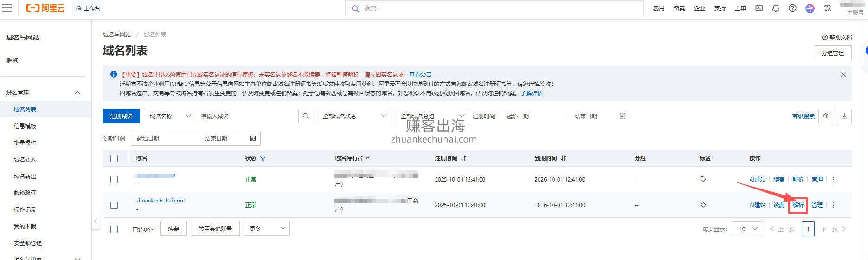Click the notification bell icon
868x260 pixels.
click(x=776, y=8)
